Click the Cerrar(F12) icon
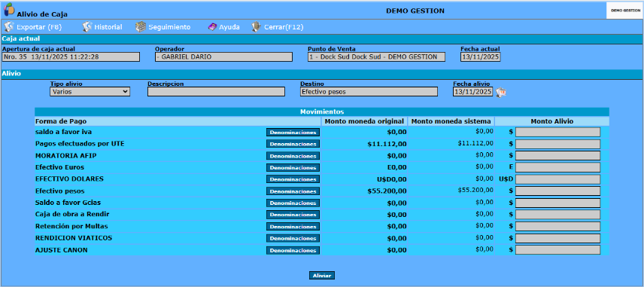The width and height of the screenshot is (644, 287). [257, 27]
